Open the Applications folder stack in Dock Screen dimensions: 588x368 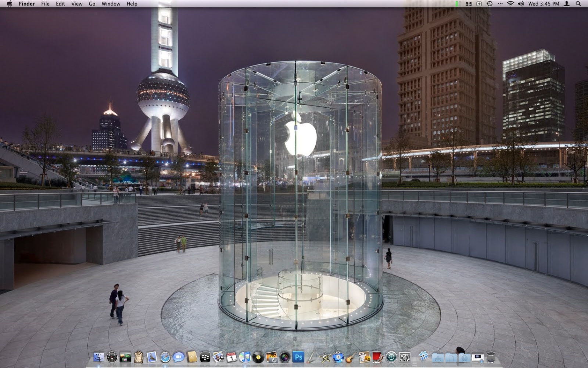click(x=438, y=357)
